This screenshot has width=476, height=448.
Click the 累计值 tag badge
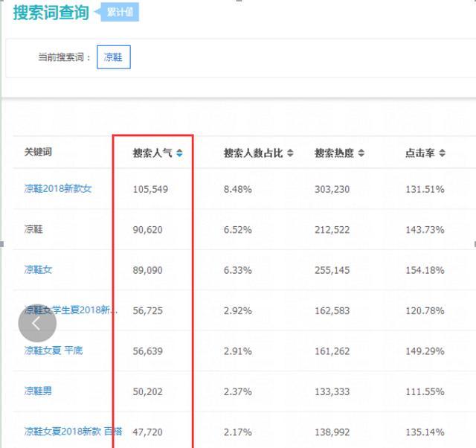click(x=121, y=13)
